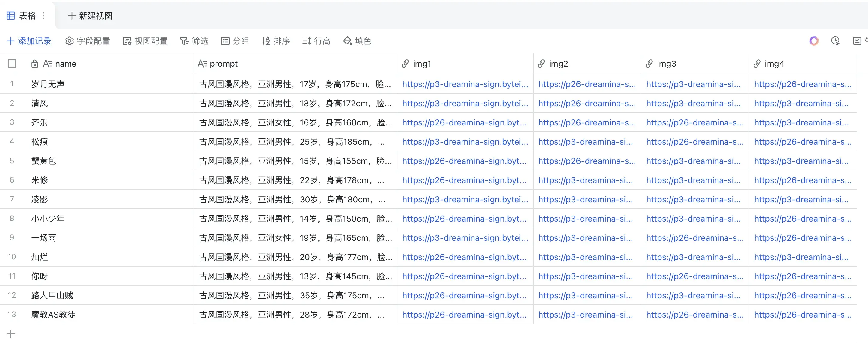The height and width of the screenshot is (362, 868).
Task: Click the 添加记录 plus button
Action: pos(29,41)
